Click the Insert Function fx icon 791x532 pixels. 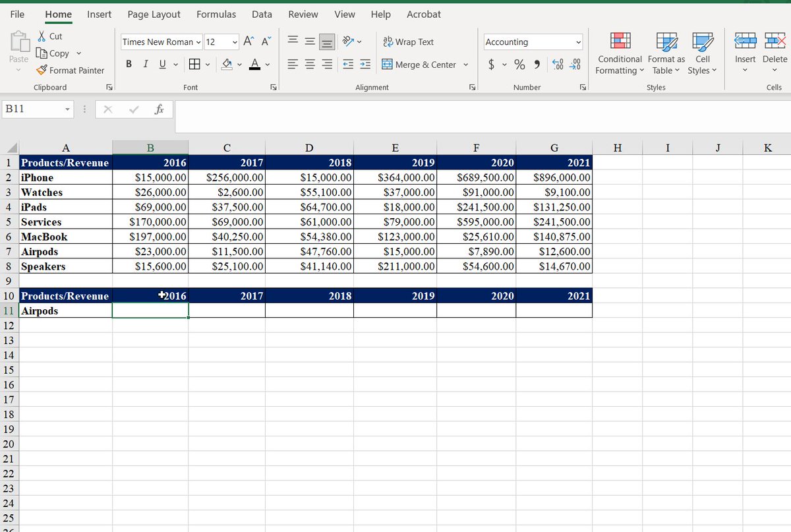point(159,109)
